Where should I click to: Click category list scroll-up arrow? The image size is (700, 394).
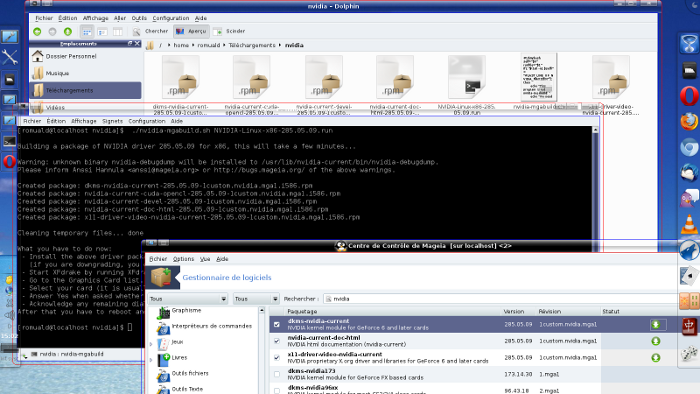tap(262, 311)
